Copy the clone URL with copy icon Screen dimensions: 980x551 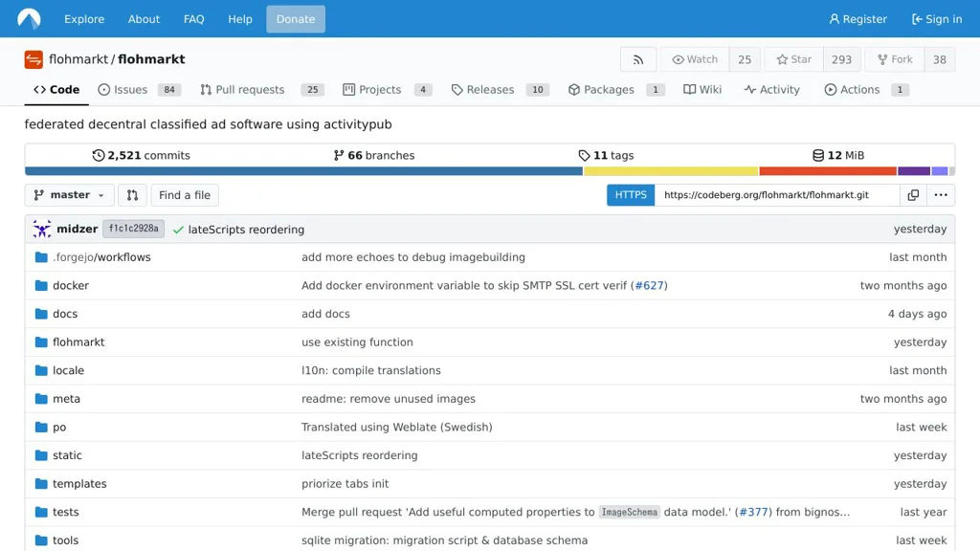[x=913, y=195]
